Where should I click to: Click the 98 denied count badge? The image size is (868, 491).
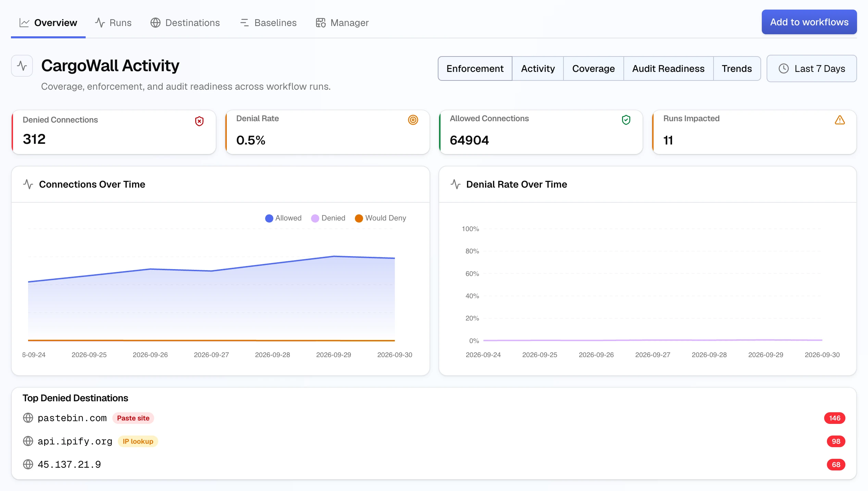click(x=836, y=441)
